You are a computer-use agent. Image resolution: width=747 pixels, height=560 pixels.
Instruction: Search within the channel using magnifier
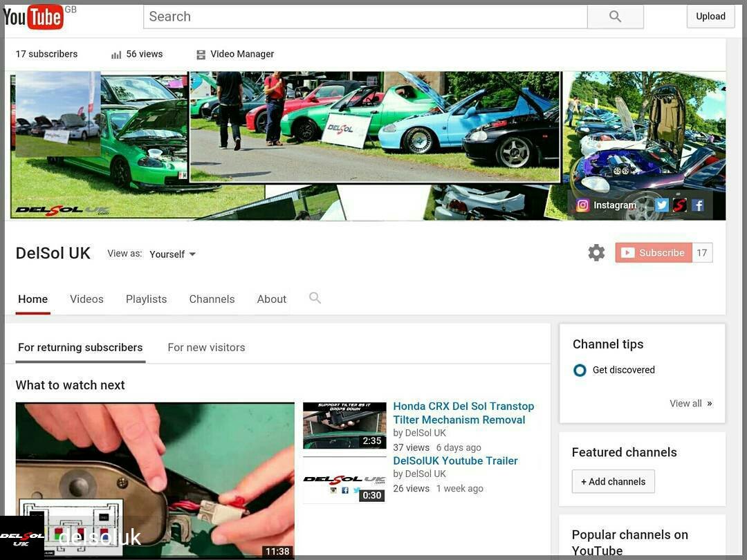point(315,298)
